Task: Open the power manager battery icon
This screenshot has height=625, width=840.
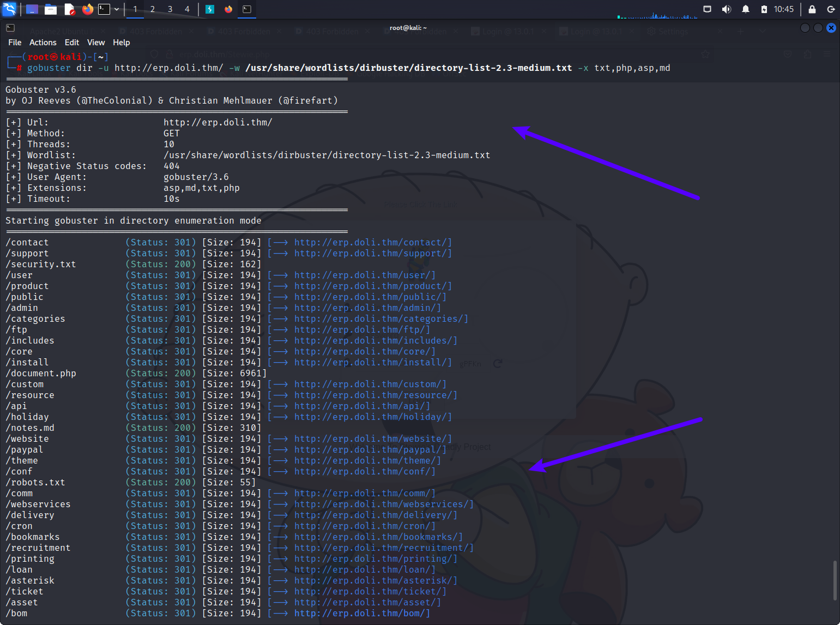Action: [x=764, y=9]
